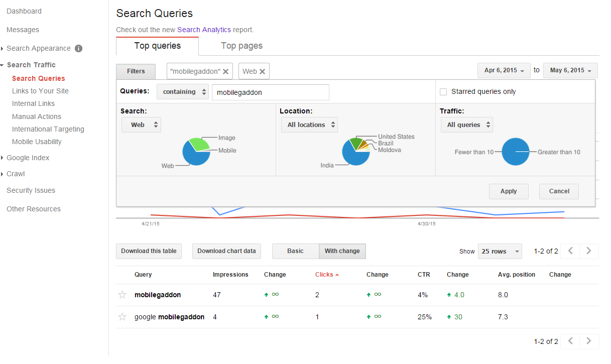Open Messages in the sidebar
The width and height of the screenshot is (611, 364).
[x=23, y=30]
